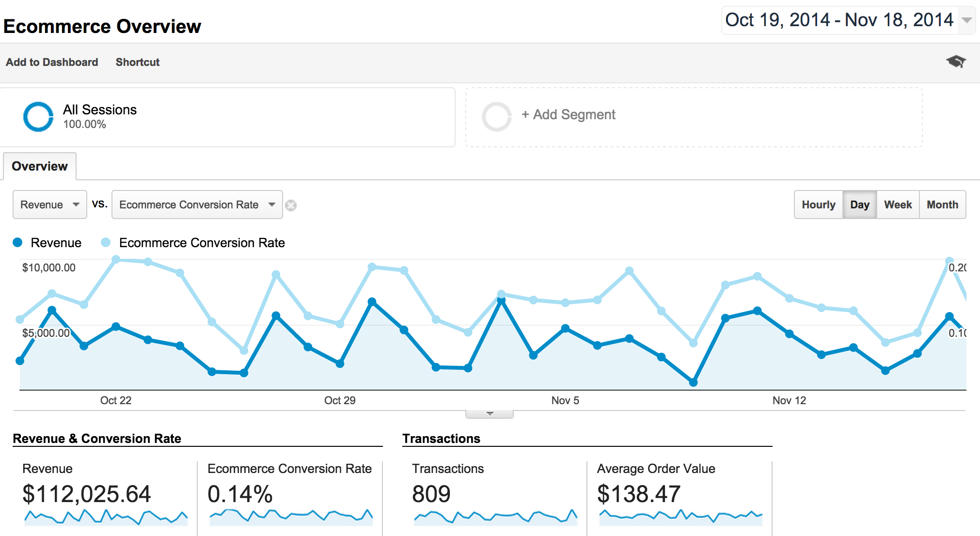Viewport: 980px width, 536px height.
Task: Click the Ecommerce Overview page title
Action: (x=102, y=26)
